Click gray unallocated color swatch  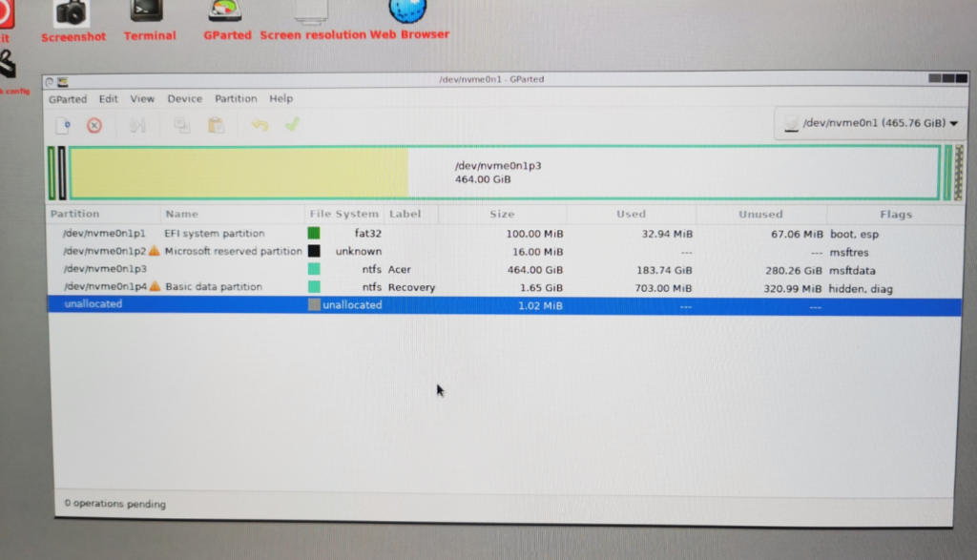(x=314, y=304)
